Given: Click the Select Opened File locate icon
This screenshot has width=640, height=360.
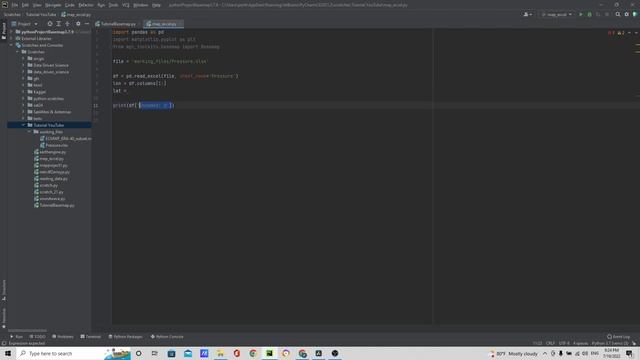Looking at the screenshot, I should 50,24.
